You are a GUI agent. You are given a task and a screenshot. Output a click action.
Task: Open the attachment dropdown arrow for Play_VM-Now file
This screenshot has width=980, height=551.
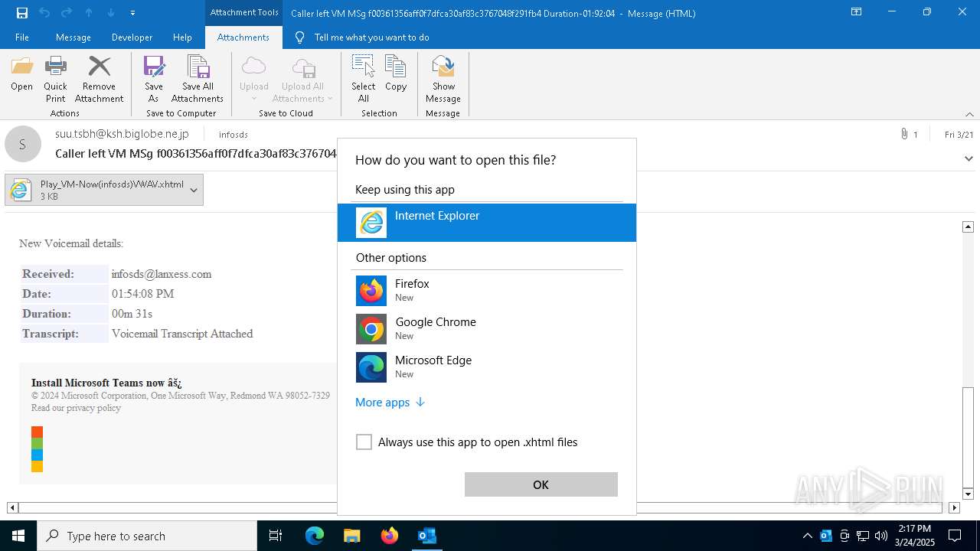pos(194,190)
